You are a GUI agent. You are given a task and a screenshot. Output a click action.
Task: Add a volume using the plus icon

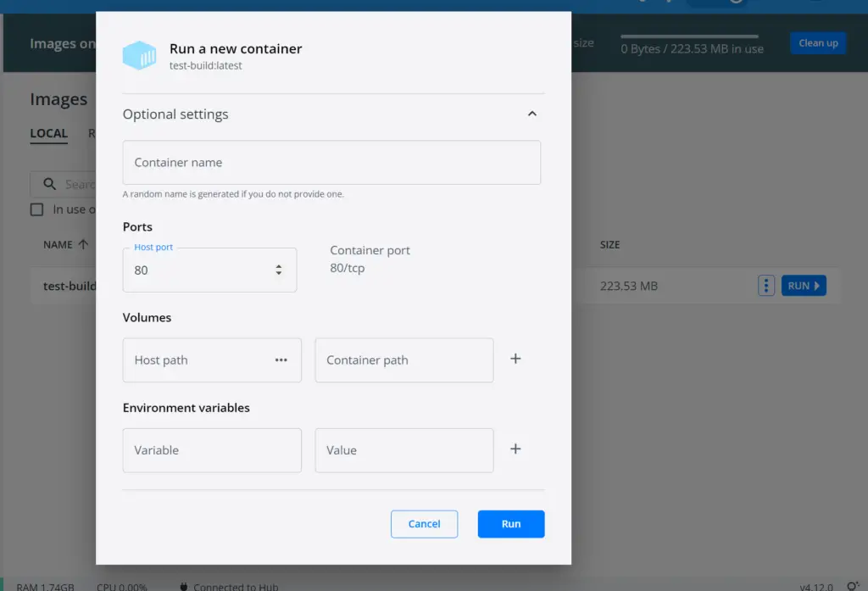click(x=515, y=358)
